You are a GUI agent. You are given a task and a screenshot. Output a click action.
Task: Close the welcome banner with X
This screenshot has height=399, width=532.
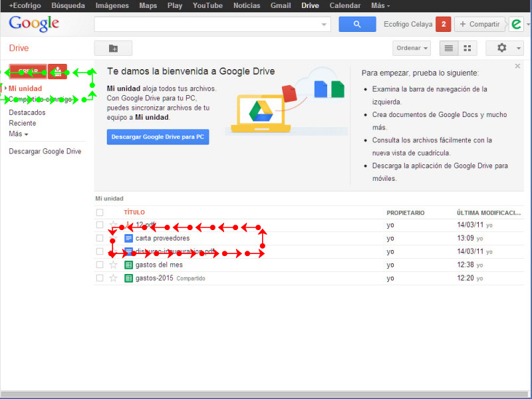517,66
